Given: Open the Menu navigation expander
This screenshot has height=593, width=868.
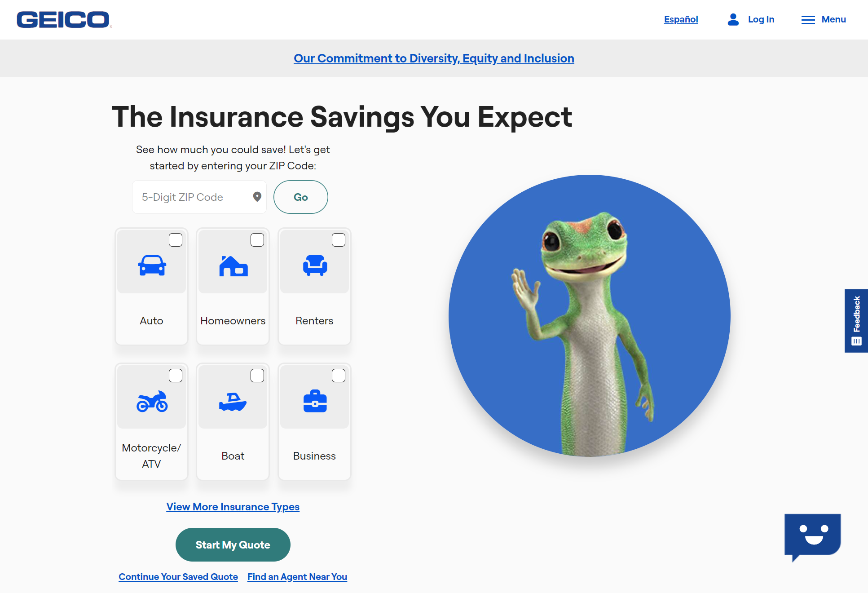Looking at the screenshot, I should pos(823,19).
